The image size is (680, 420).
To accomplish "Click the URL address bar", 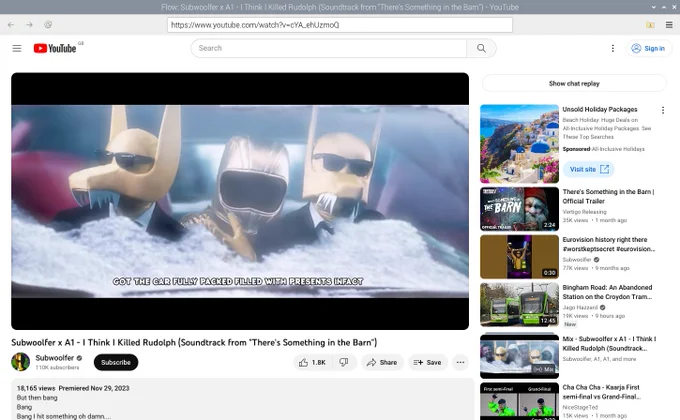I will [340, 25].
